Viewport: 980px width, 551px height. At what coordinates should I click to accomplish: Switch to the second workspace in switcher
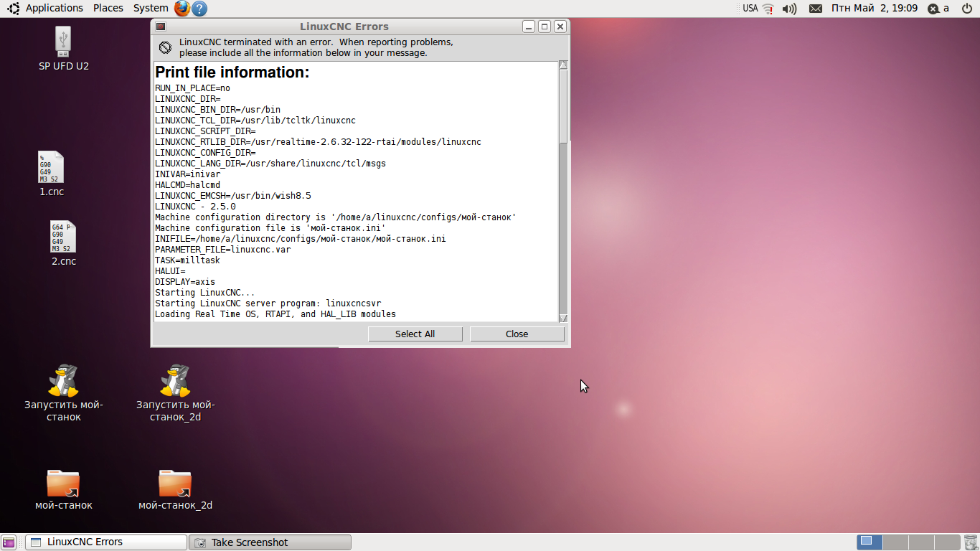(895, 542)
